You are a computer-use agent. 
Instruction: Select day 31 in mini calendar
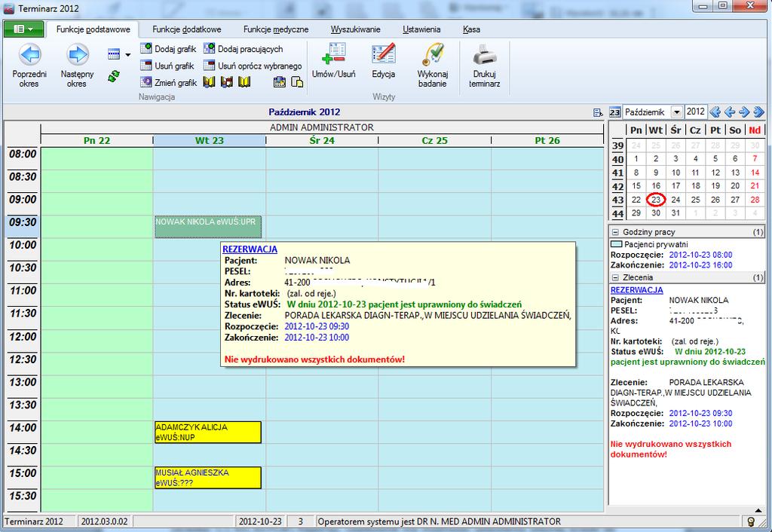675,213
